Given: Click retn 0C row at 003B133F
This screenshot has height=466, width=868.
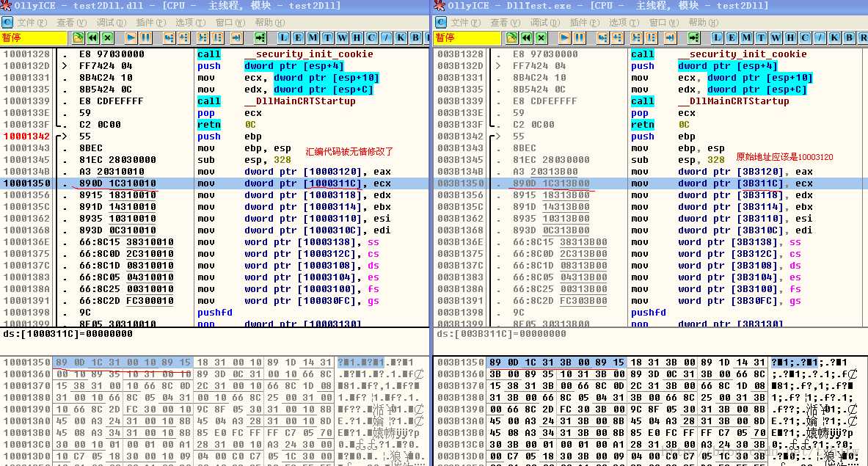Looking at the screenshot, I should tap(651, 125).
